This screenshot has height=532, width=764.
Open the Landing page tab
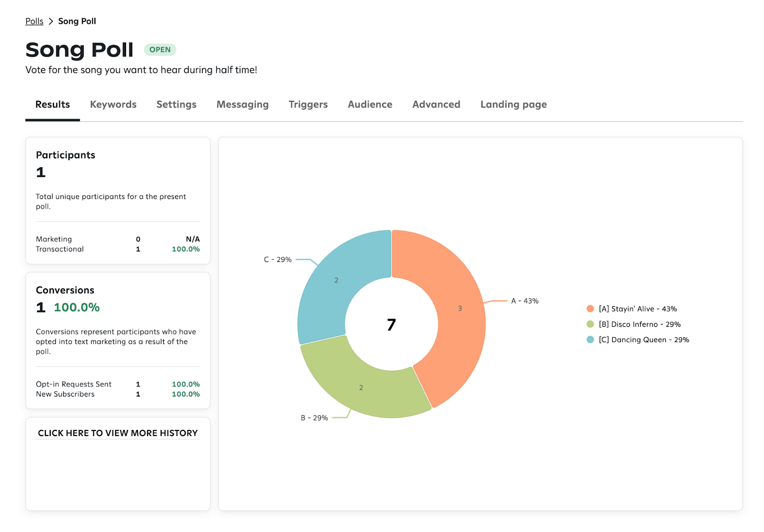[x=513, y=104]
